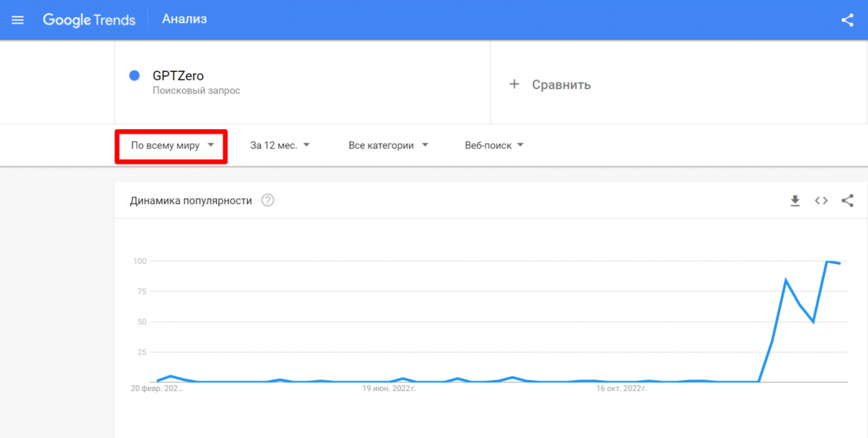This screenshot has height=438, width=868.
Task: Open the Все категории dropdown
Action: pos(388,145)
